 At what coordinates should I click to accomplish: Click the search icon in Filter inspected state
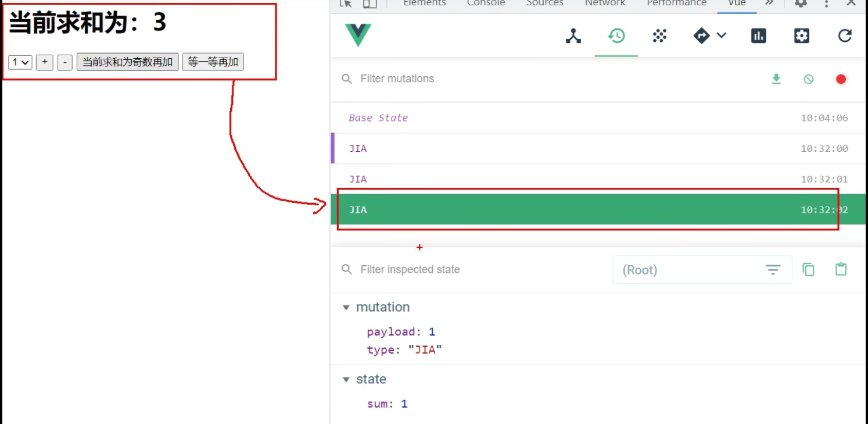pyautogui.click(x=347, y=270)
